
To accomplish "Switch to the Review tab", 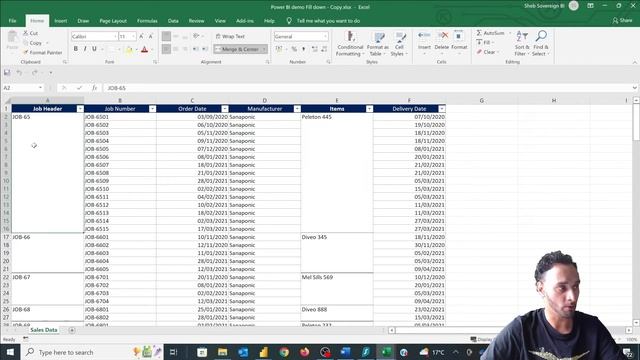I will pos(196,21).
